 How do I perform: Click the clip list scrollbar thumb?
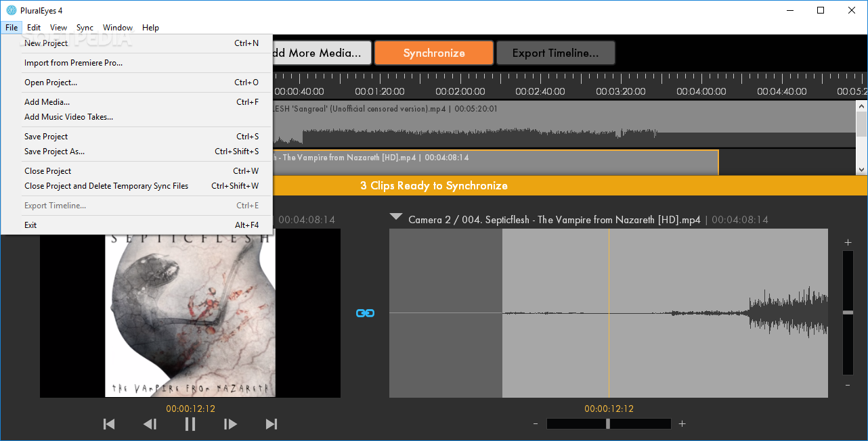point(861,125)
